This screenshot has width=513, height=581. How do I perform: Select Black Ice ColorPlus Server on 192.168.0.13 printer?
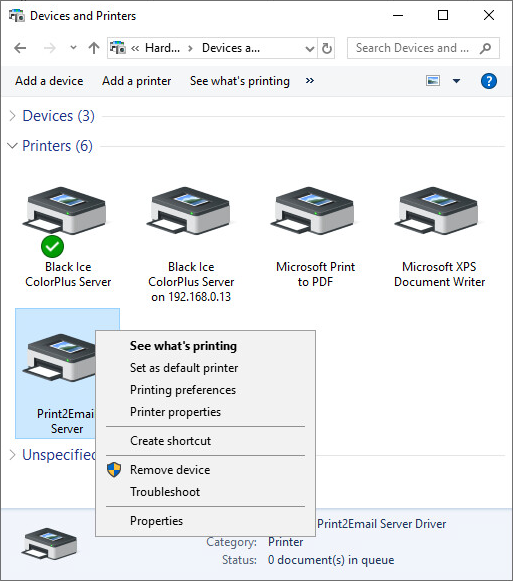pos(191,245)
